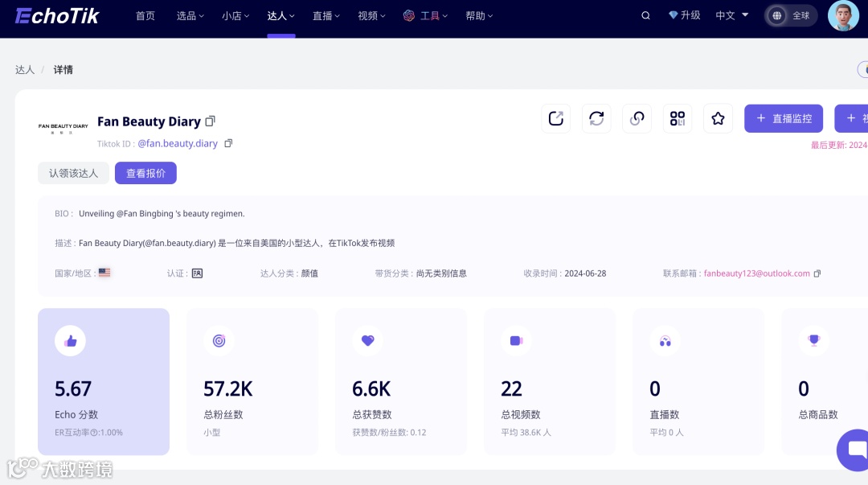The image size is (868, 485).
Task: Click the BIO text about Fan Bingbing
Action: 162,213
